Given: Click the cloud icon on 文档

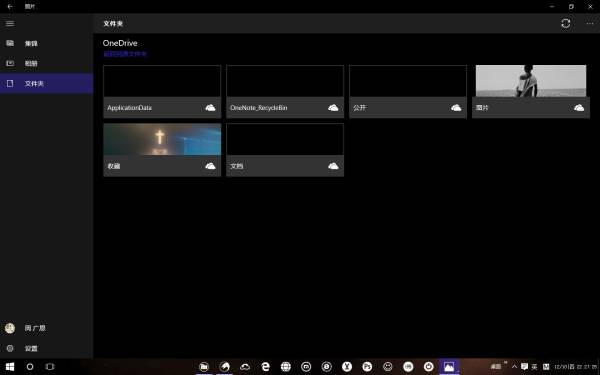Looking at the screenshot, I should [333, 166].
